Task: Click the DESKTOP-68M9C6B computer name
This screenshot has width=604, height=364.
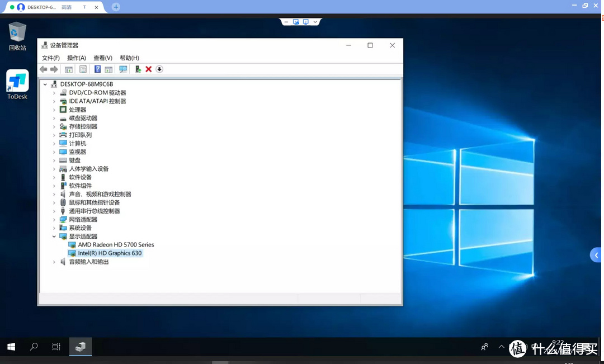Action: (x=87, y=84)
